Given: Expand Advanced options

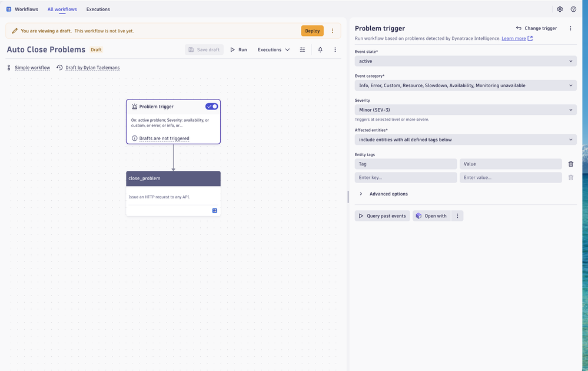Looking at the screenshot, I should point(384,194).
